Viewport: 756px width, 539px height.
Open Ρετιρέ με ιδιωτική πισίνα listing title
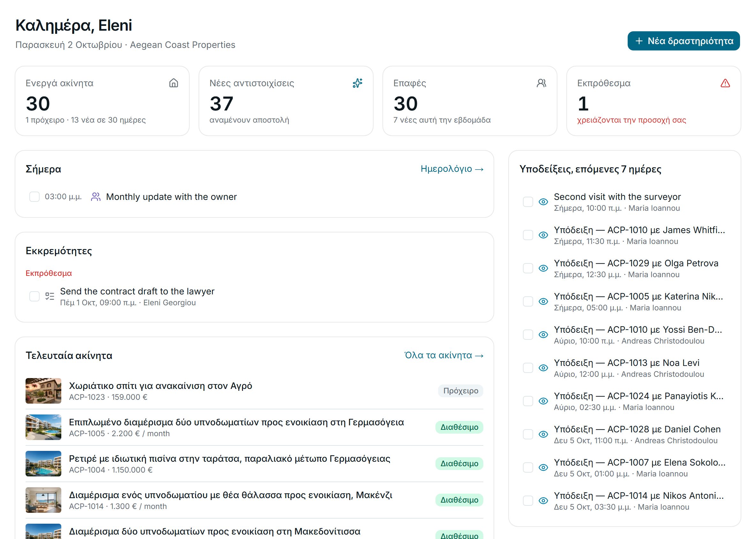(230, 459)
